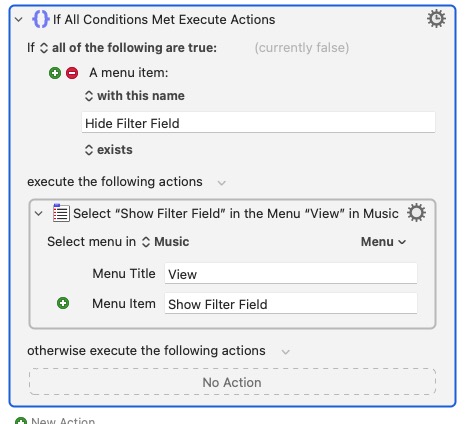
Task: Remove the menu item condition with red minus
Action: pos(72,73)
